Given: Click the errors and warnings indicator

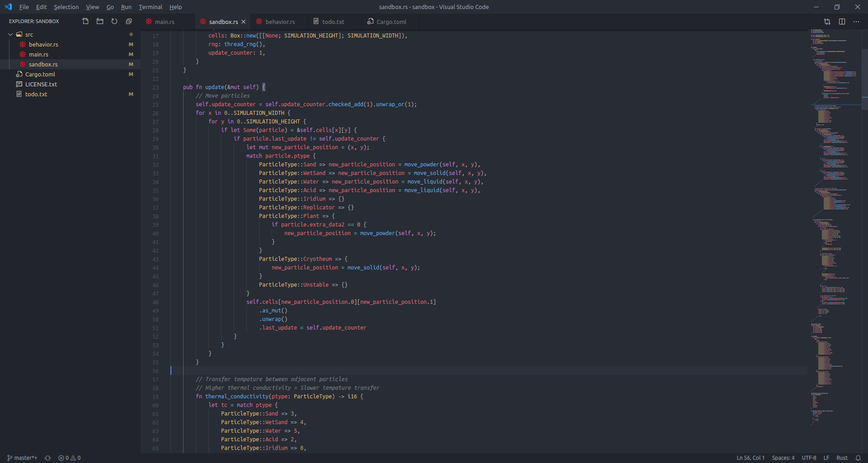Looking at the screenshot, I should tap(70, 458).
